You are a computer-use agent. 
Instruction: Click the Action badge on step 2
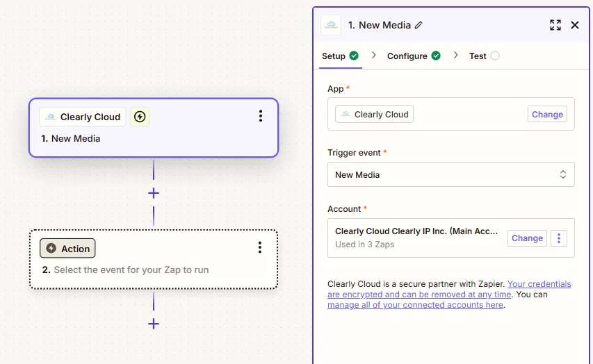[x=67, y=248]
